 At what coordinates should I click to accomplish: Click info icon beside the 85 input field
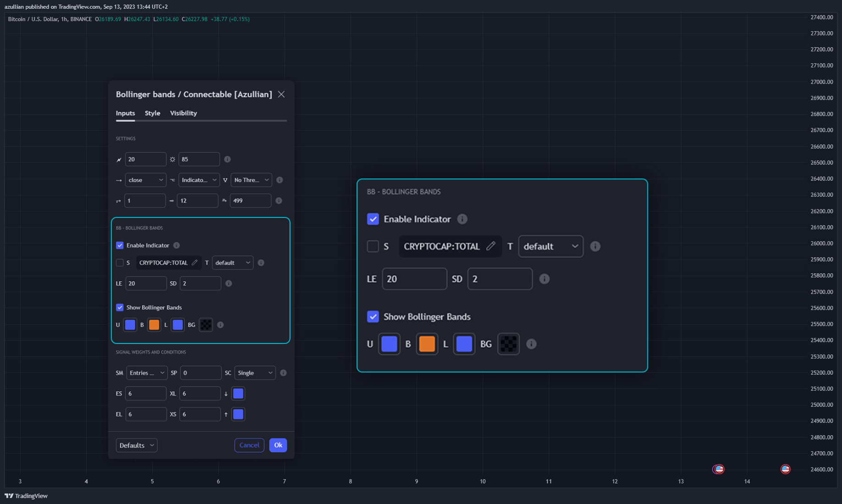[x=227, y=159]
